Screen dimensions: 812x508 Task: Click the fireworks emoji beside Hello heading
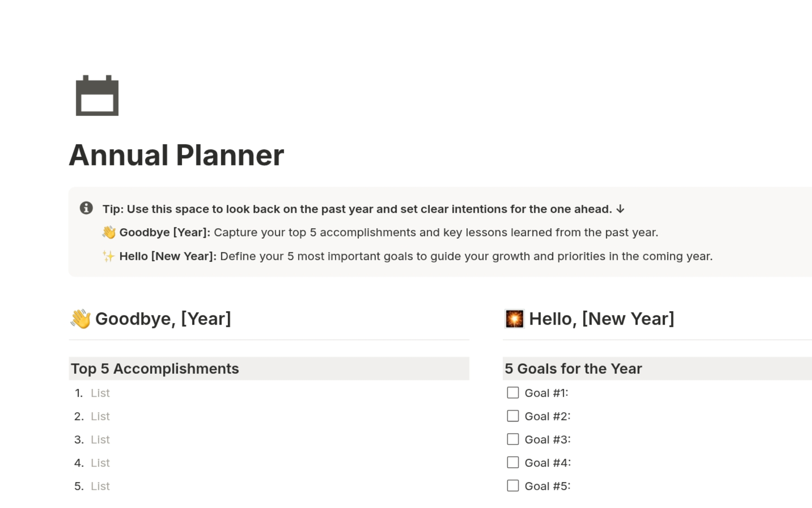[x=513, y=318]
